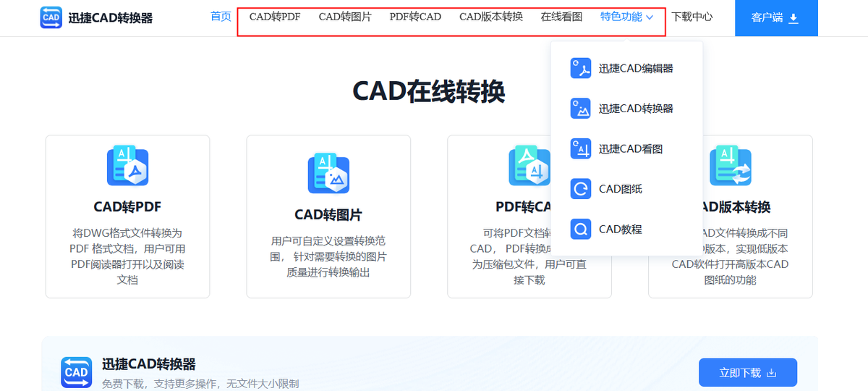The image size is (868, 391).
Task: Select PDF转CAD in navigation bar
Action: (x=415, y=17)
